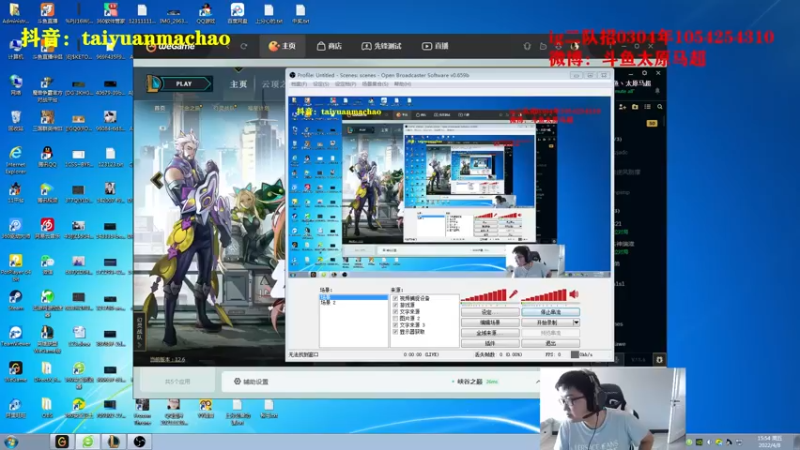800x450 pixels.
Task: Open WeGame 直播 tab
Action: click(x=435, y=46)
